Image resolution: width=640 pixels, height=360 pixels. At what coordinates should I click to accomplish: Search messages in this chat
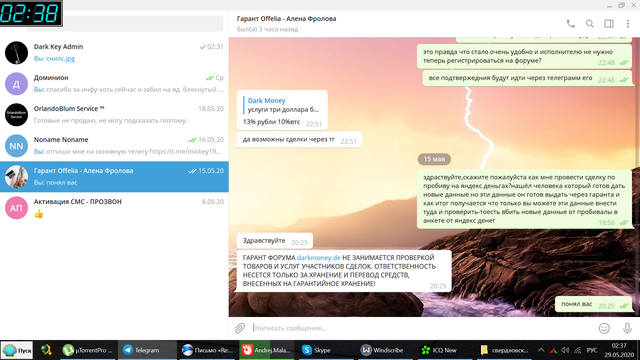click(x=590, y=24)
